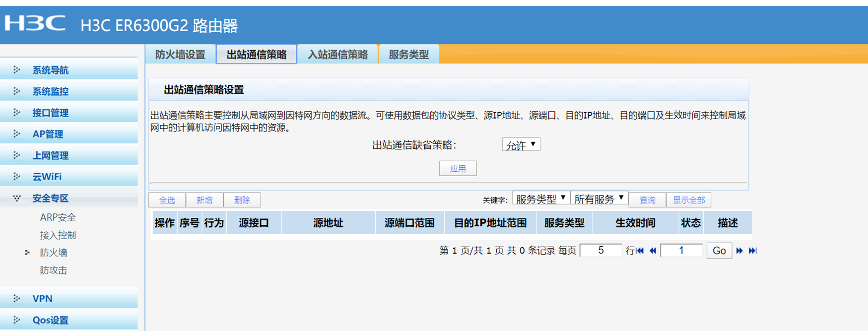Viewport: 868px width, 331px height.
Task: Click the 生效时间 column header
Action: point(635,223)
